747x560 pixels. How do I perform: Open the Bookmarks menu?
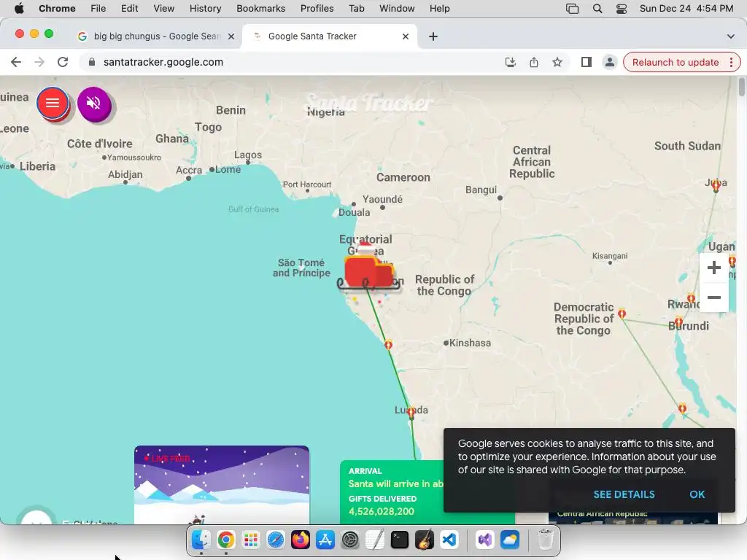[x=260, y=9]
